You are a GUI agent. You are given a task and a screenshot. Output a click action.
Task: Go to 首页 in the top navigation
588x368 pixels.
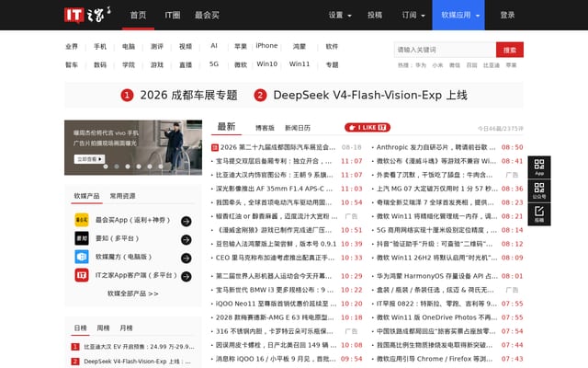[x=138, y=15]
